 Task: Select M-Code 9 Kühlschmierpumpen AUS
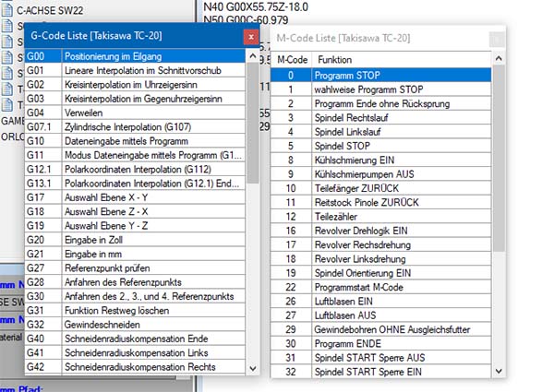tap(380, 174)
